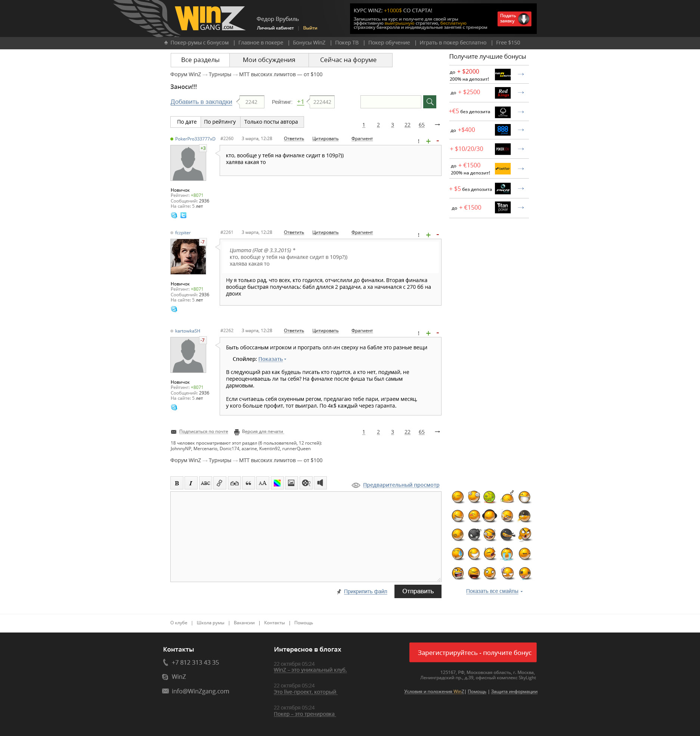This screenshot has width=700, height=736.
Task: Click the '+1' rating link
Action: point(300,102)
